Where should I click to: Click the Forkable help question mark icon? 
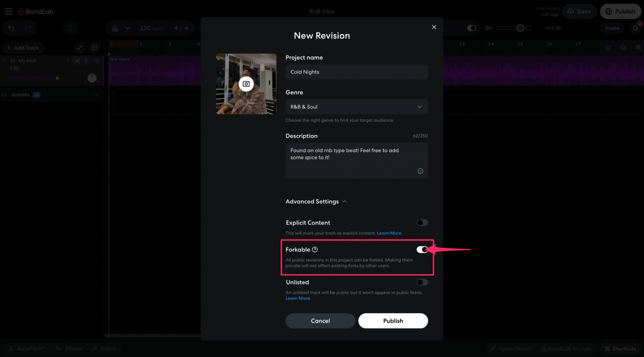tap(315, 249)
